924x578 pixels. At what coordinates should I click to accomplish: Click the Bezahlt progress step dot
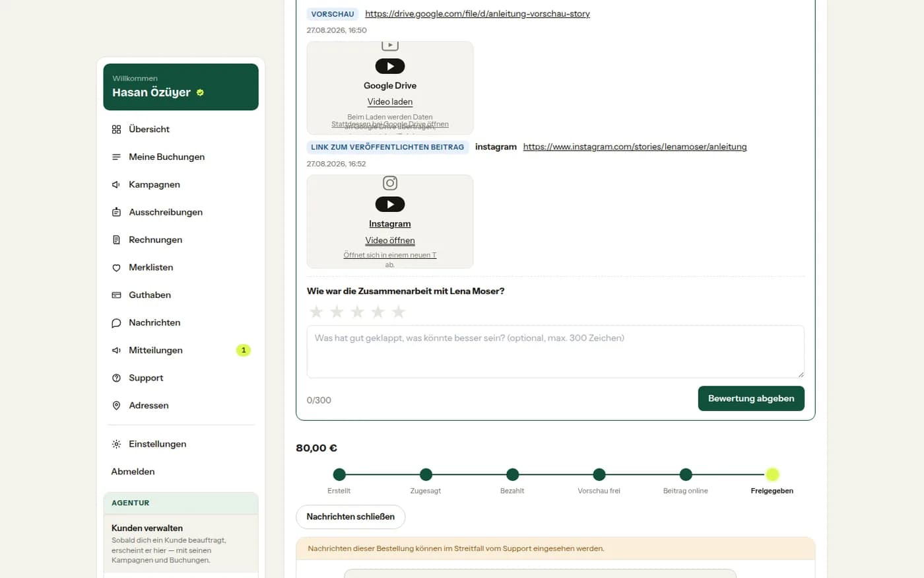(x=512, y=474)
